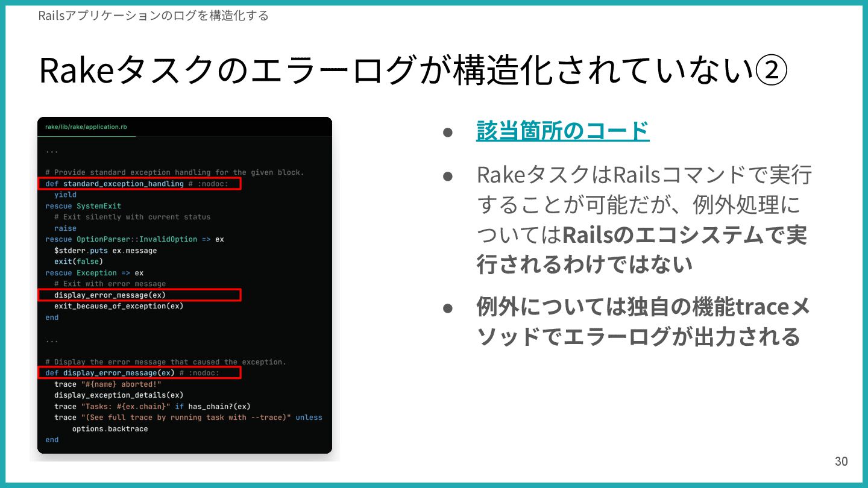The height and width of the screenshot is (488, 868).
Task: Click the display_exception_details(ex) line
Action: pyautogui.click(x=119, y=395)
